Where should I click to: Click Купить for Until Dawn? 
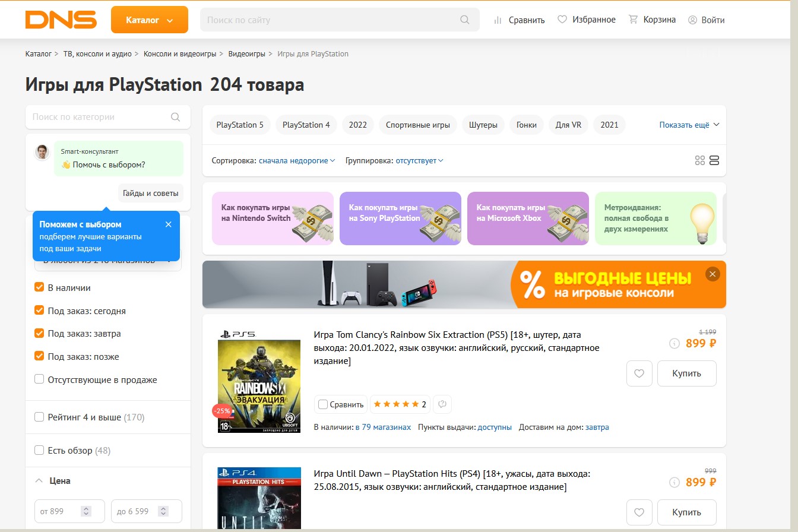pyautogui.click(x=687, y=512)
